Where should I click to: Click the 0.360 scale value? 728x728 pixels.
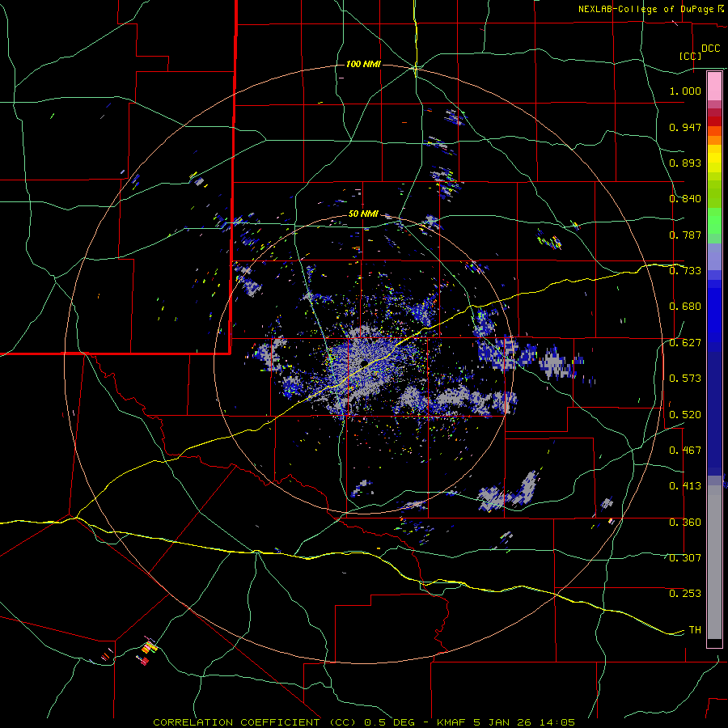tap(685, 523)
